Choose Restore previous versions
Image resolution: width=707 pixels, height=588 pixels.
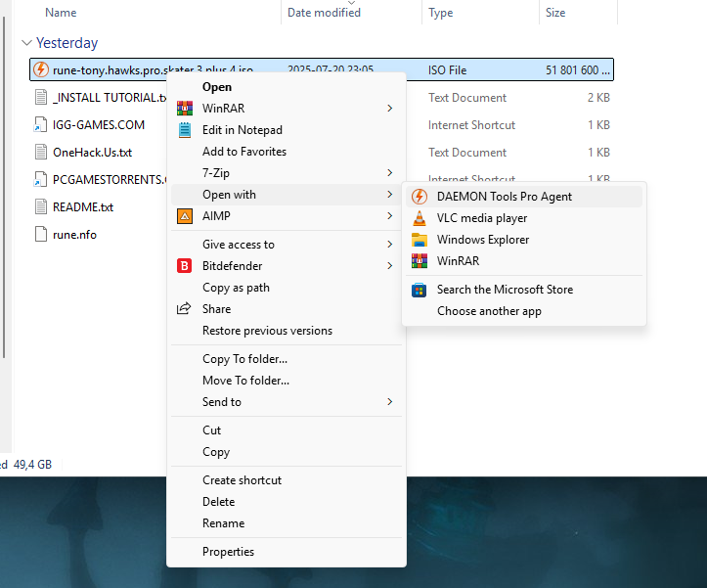click(x=287, y=331)
